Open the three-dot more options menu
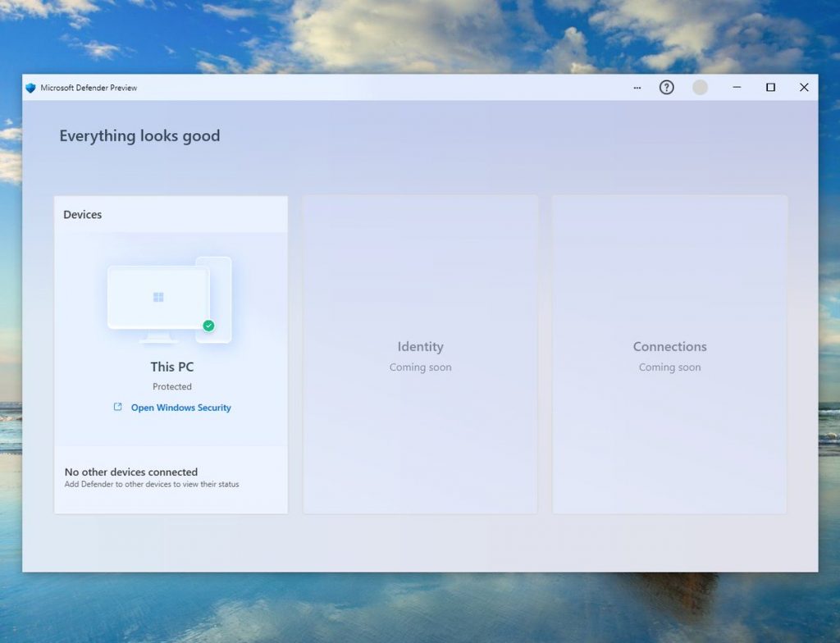Screen dimensions: 840x643 [x=637, y=88]
